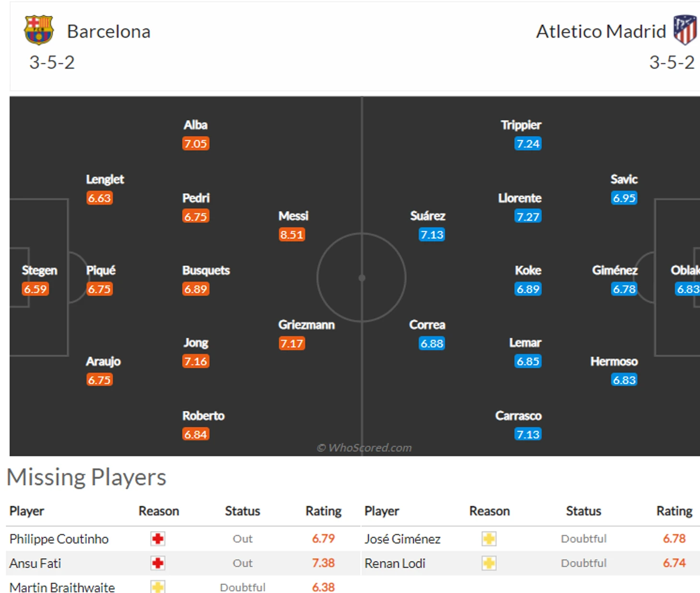Select Oblak the Atletico goalkeeper
Image resolution: width=700 pixels, height=593 pixels.
tap(685, 271)
